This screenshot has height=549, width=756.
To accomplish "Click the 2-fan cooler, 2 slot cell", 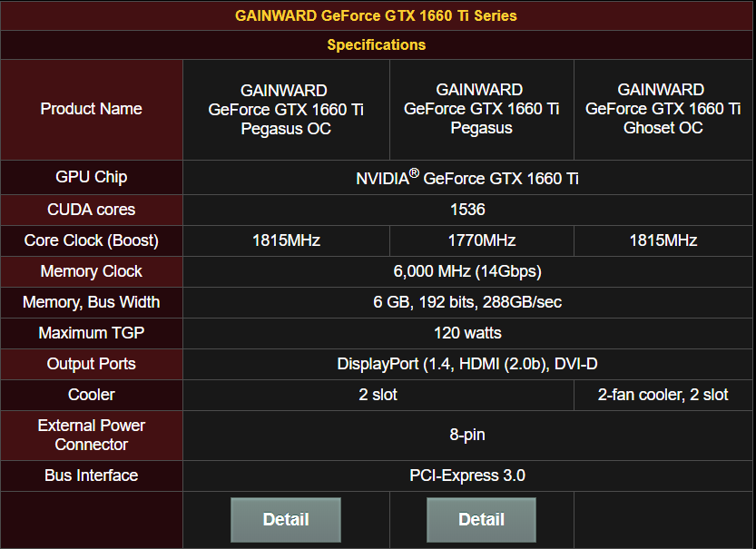I will (x=663, y=395).
